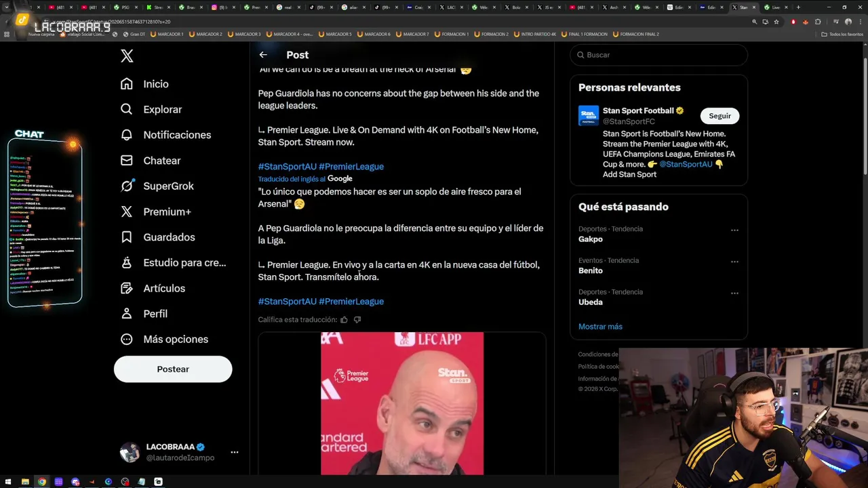Open Artículos icon in sidebar

click(x=127, y=288)
